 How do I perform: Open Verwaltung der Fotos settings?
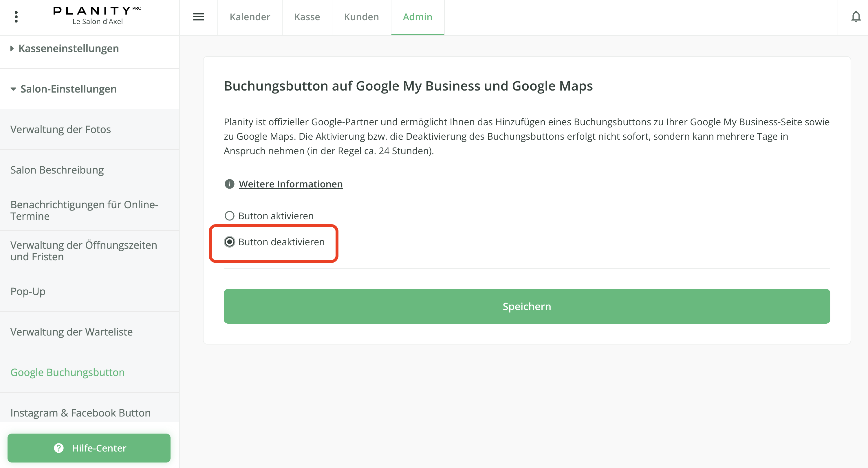(61, 129)
